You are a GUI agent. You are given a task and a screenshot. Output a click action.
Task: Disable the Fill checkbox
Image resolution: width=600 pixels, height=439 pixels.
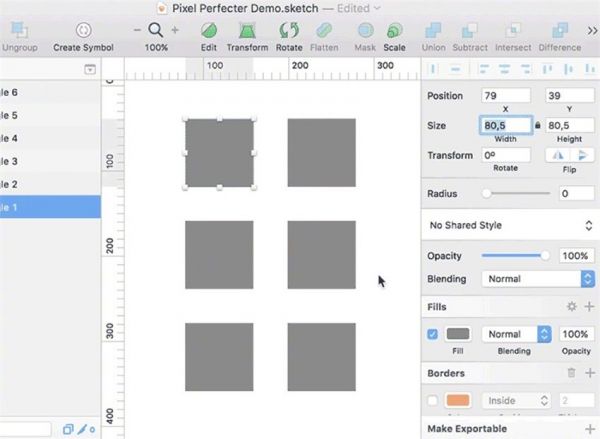432,334
